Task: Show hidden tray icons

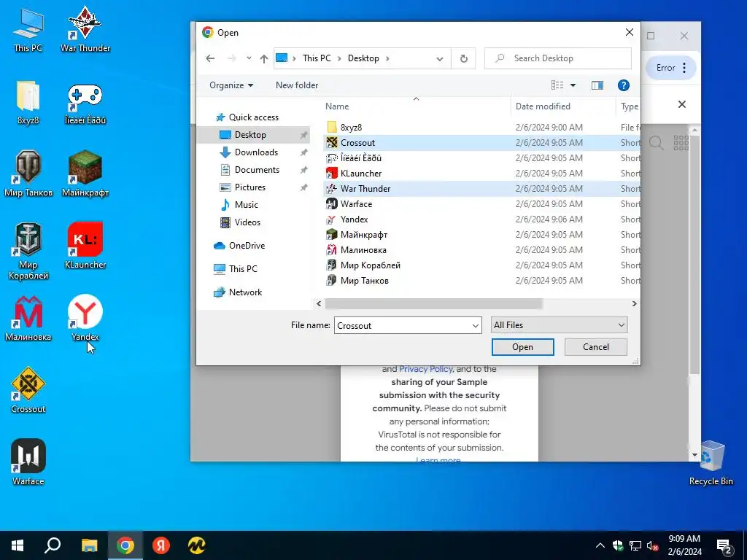Action: tap(600, 545)
